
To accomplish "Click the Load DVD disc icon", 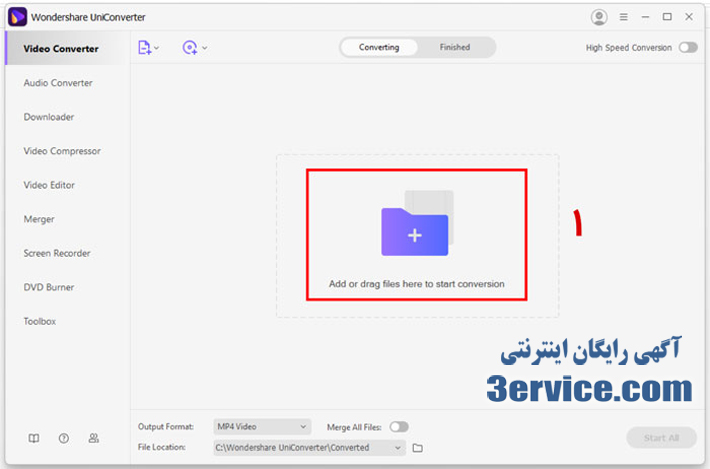I will pos(190,48).
